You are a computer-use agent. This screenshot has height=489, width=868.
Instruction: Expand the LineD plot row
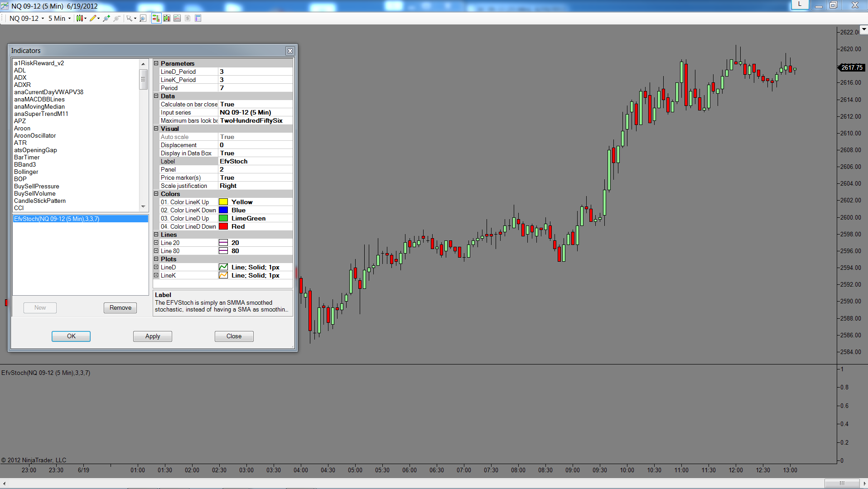[x=156, y=267]
